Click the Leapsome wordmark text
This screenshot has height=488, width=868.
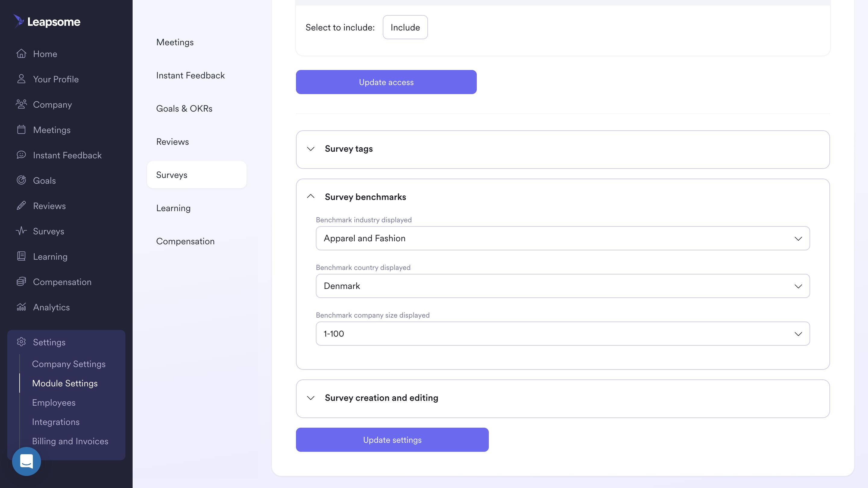(54, 22)
